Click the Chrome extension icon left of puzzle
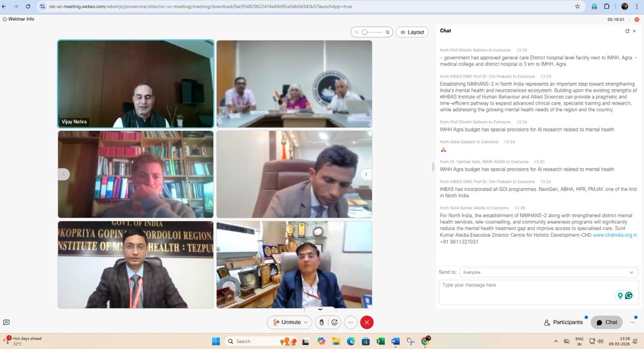This screenshot has height=349, width=644. [594, 6]
